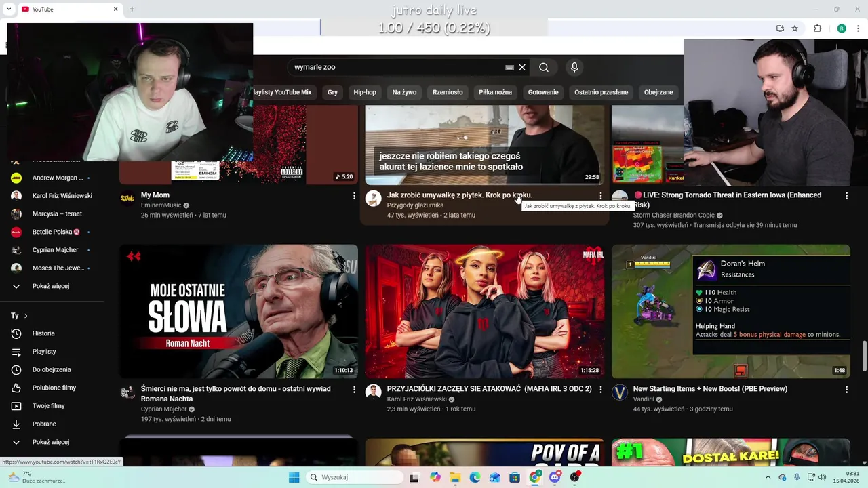Screen dimensions: 868x488
Task: Click the Przygody glazurnika channel avatar
Action: pos(373,198)
